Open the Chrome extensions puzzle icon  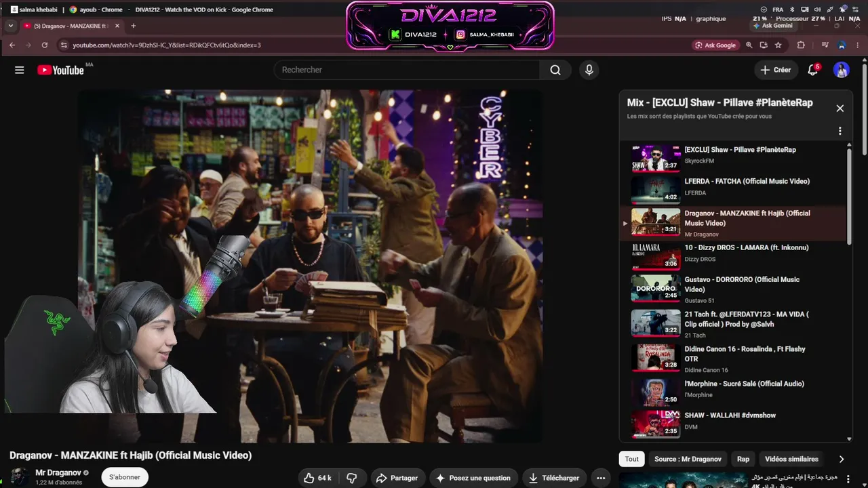tap(801, 45)
